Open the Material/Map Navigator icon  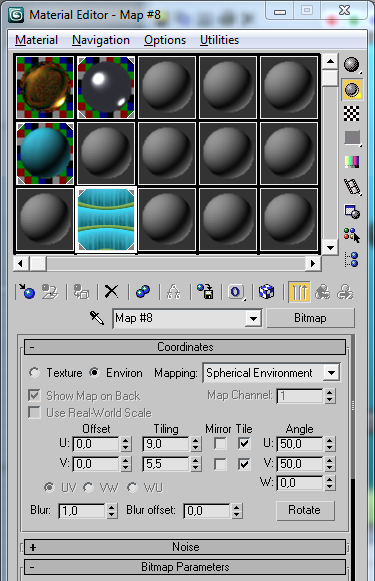352,259
